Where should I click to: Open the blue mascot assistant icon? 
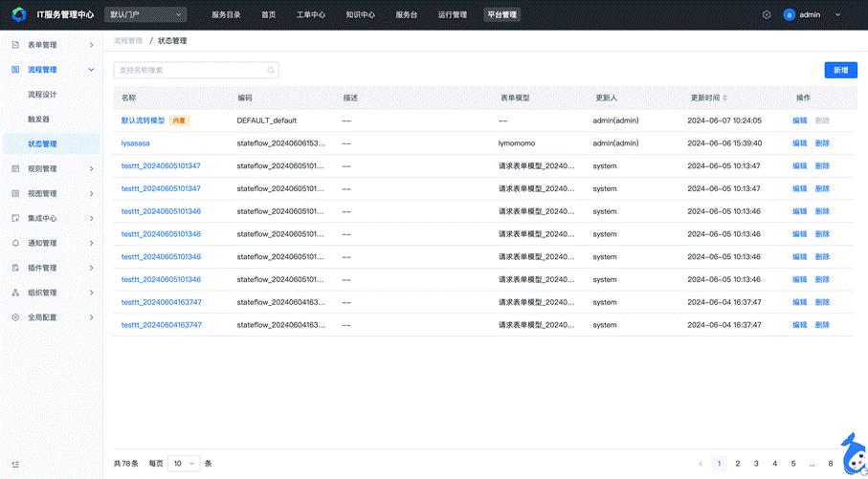click(x=854, y=455)
